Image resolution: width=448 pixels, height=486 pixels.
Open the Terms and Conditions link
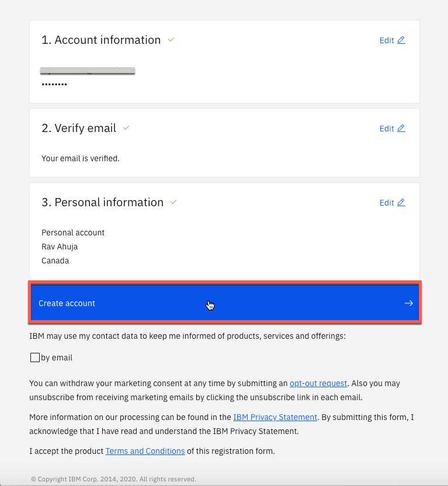tap(145, 451)
